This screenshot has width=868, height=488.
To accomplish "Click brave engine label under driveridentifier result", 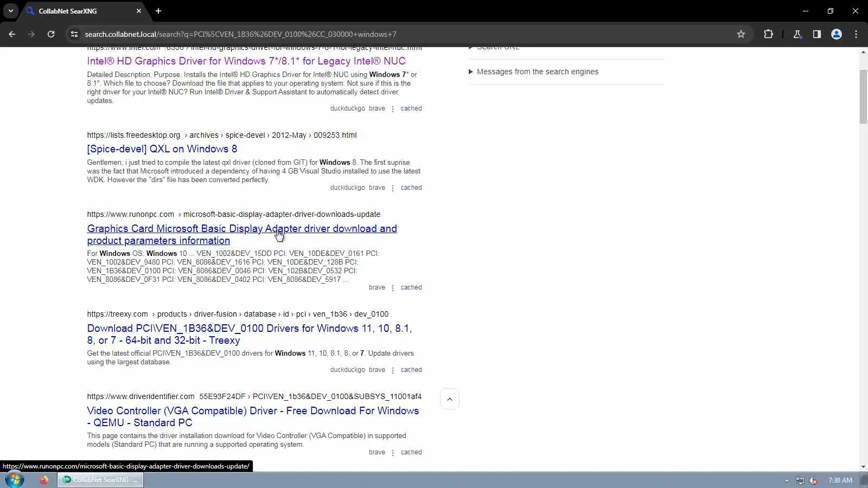I will tap(377, 452).
